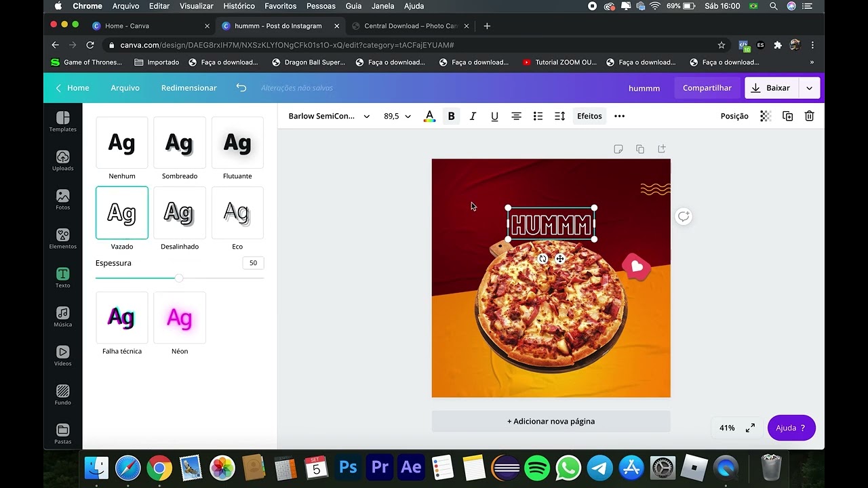Image resolution: width=868 pixels, height=488 pixels.
Task: Apply the Sombreado text effect
Action: 180,142
